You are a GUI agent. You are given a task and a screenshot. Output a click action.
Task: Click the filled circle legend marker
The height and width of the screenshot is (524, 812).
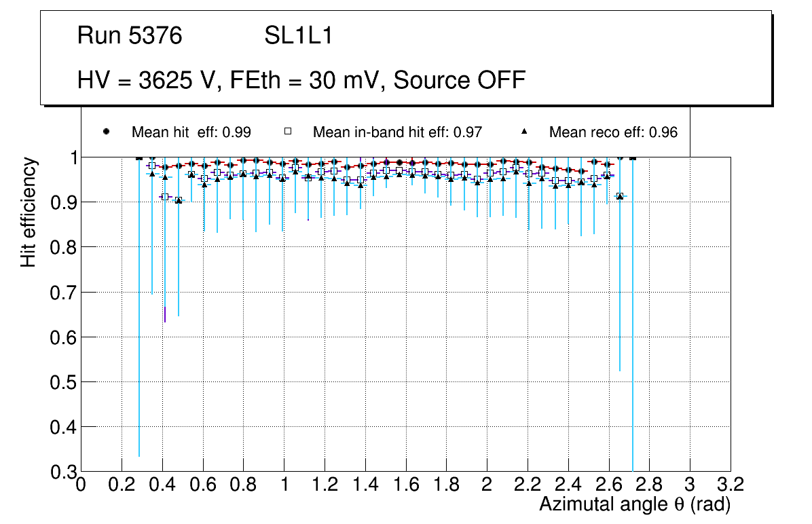[x=106, y=132]
